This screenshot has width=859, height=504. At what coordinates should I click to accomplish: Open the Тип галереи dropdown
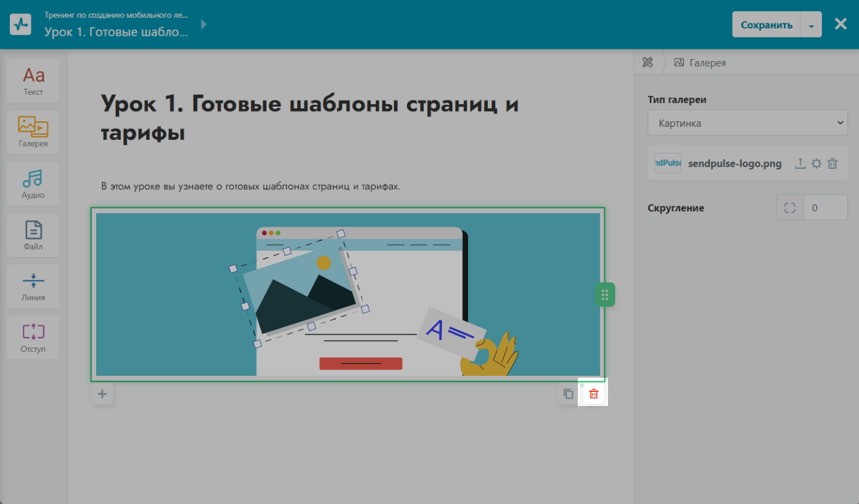pos(747,123)
